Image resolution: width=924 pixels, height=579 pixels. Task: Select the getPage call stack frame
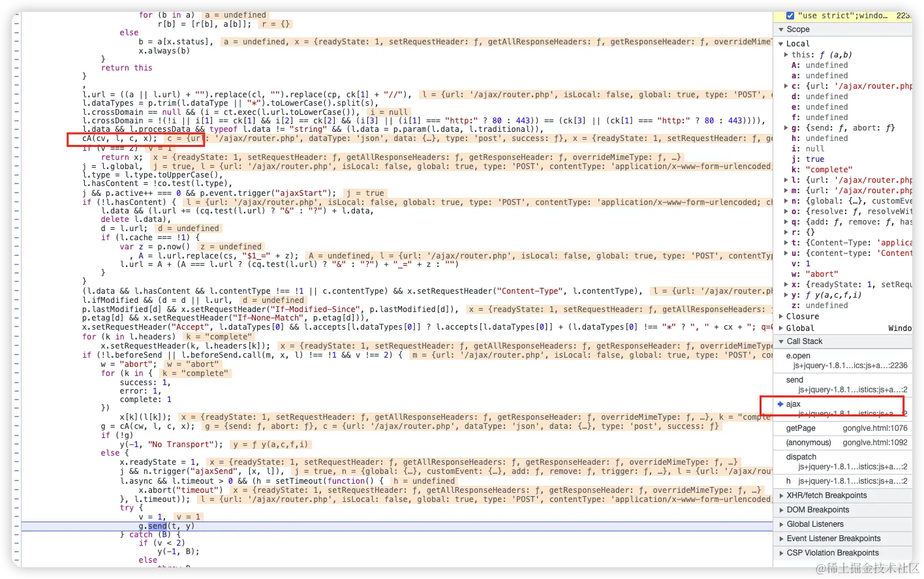[x=842, y=428]
